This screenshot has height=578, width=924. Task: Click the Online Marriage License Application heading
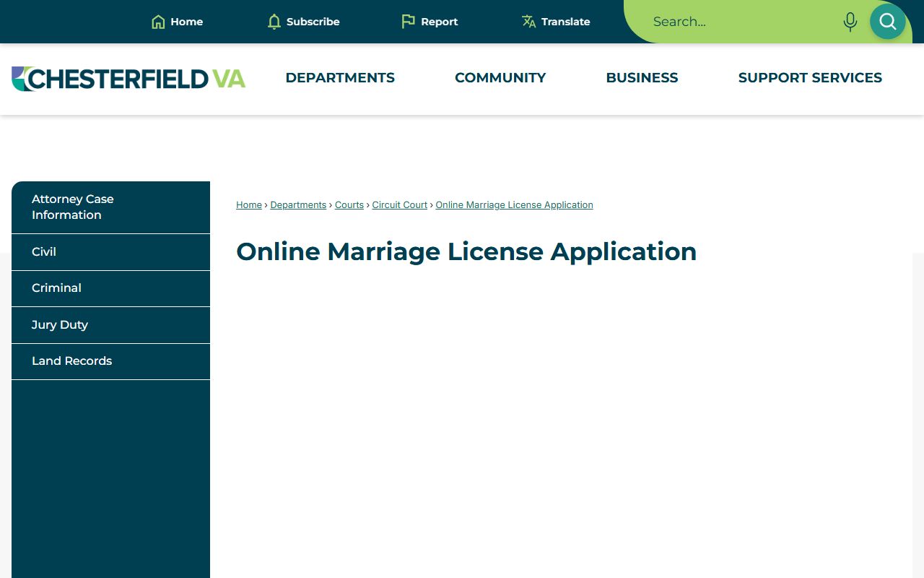coord(466,251)
